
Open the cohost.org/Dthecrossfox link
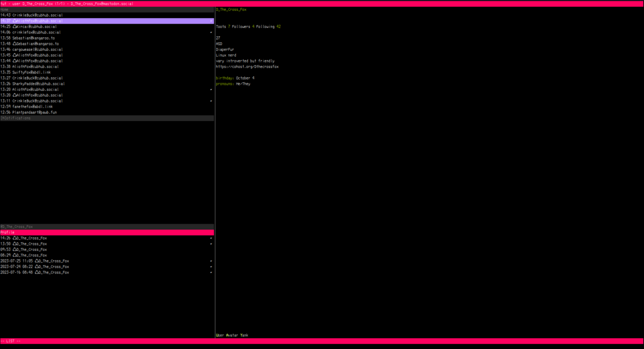(x=248, y=67)
